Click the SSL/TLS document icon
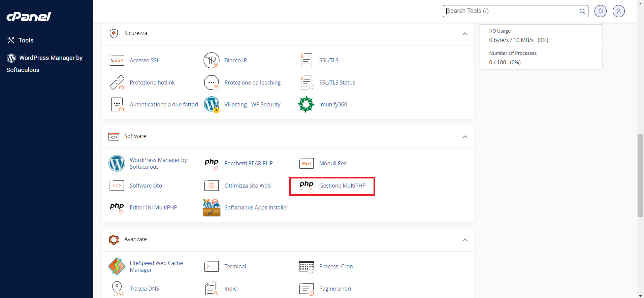The height and width of the screenshot is (298, 644). [306, 60]
